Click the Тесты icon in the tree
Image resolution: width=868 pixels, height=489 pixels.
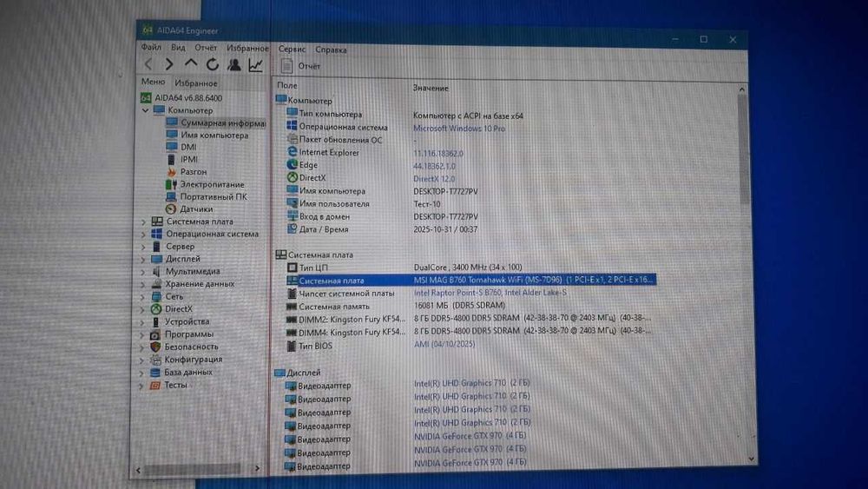[x=155, y=385]
